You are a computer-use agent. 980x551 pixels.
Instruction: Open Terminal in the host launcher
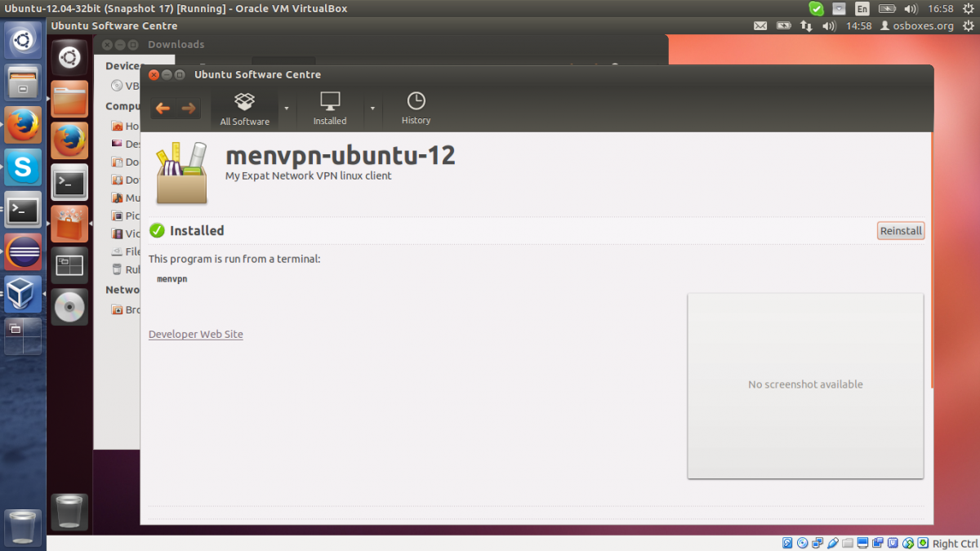pos(23,210)
